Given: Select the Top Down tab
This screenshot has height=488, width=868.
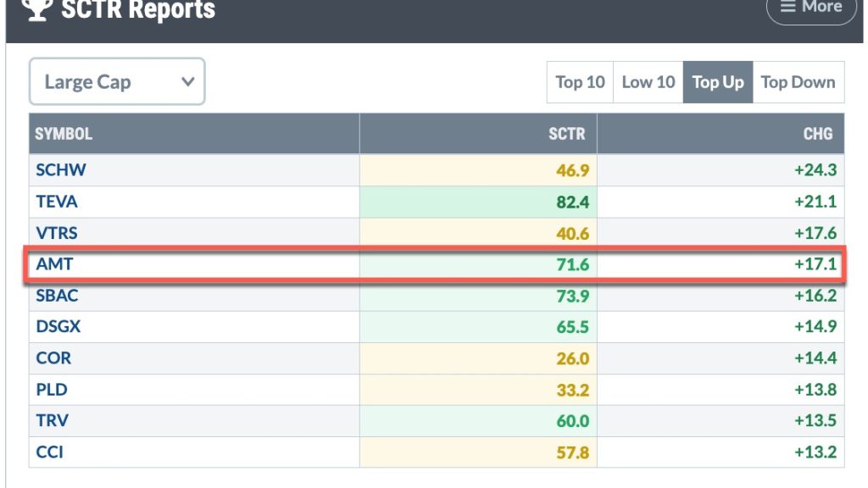Looking at the screenshot, I should point(798,82).
